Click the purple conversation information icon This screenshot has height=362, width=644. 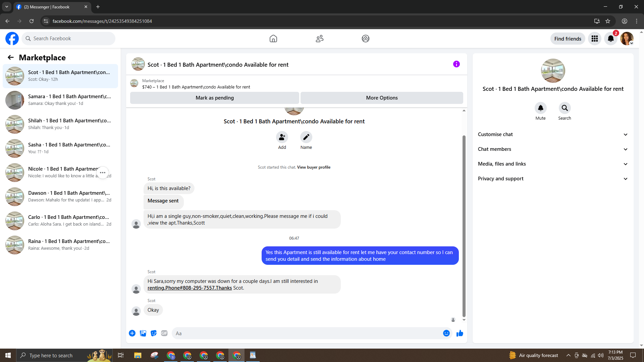456,64
